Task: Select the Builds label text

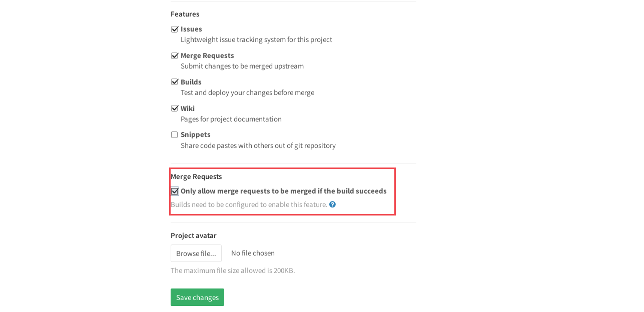Action: point(191,81)
